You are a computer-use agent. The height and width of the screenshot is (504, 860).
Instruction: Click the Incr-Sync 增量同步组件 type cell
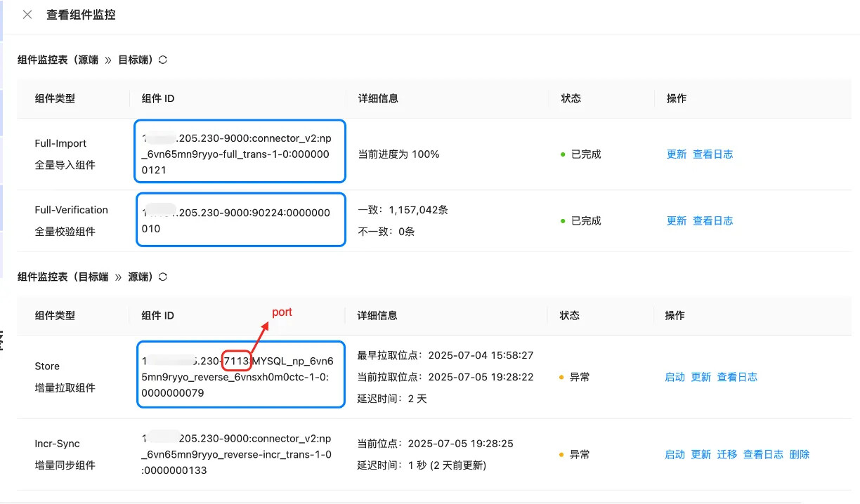pos(65,454)
